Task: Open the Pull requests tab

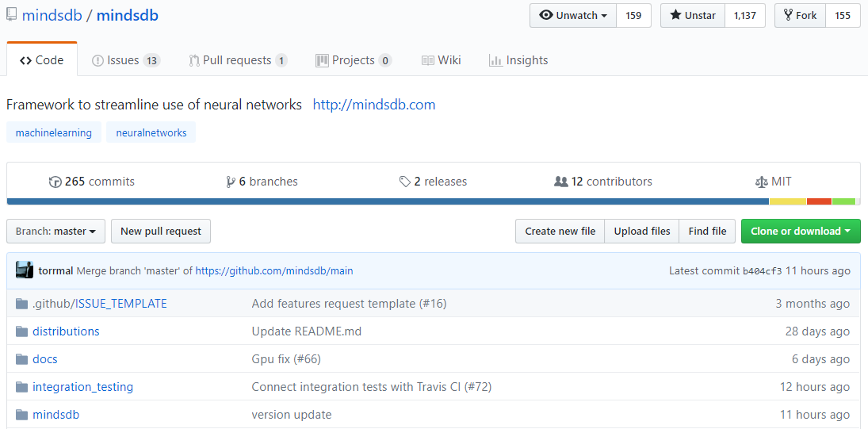Action: [238, 59]
